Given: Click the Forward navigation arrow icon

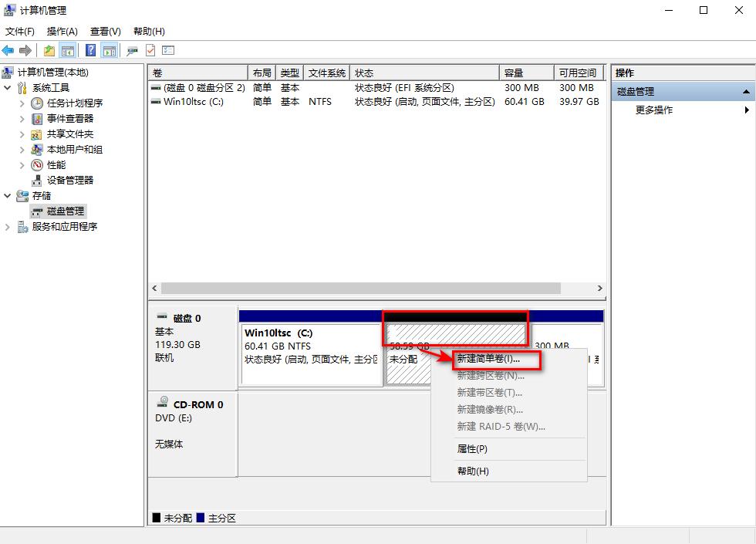Looking at the screenshot, I should (x=24, y=50).
